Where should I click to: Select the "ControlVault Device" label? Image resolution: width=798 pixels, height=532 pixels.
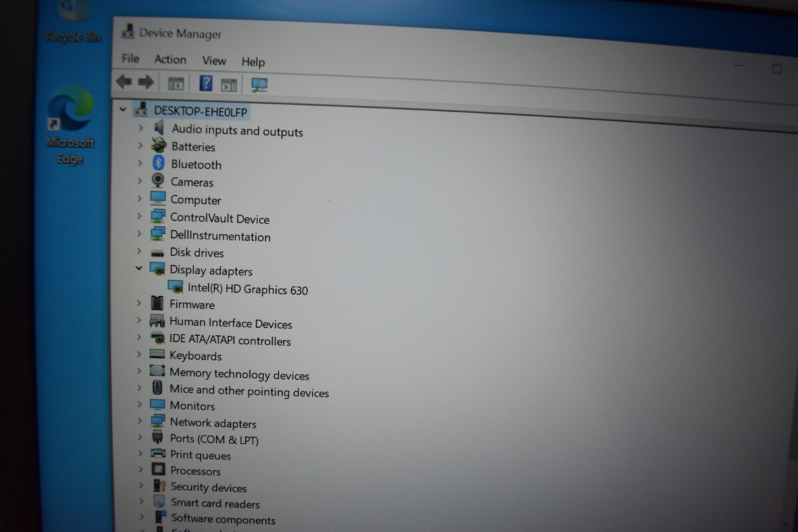coord(219,218)
